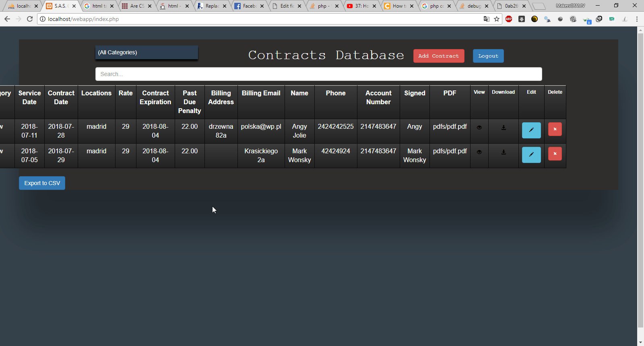Image resolution: width=644 pixels, height=346 pixels.
Task: Open a new browser tab
Action: point(539,6)
